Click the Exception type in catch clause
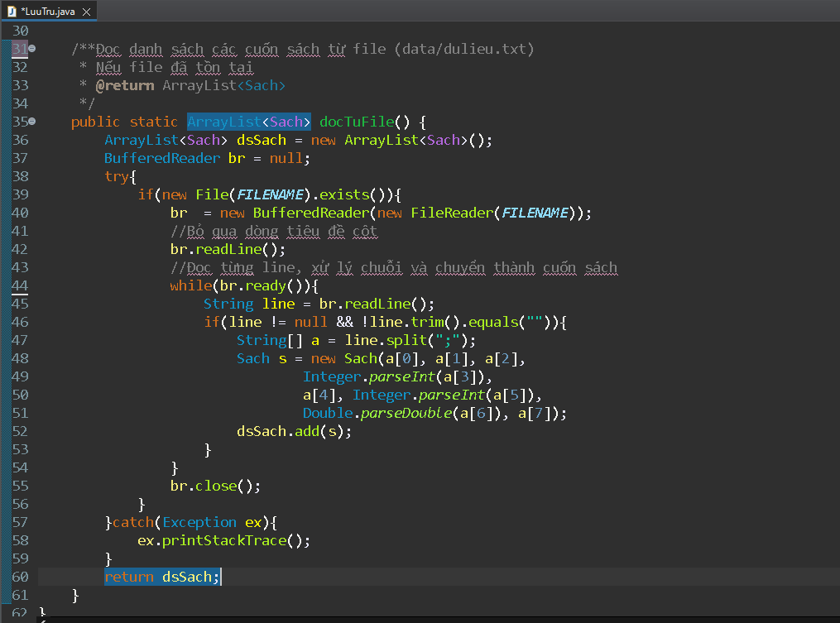 [199, 522]
